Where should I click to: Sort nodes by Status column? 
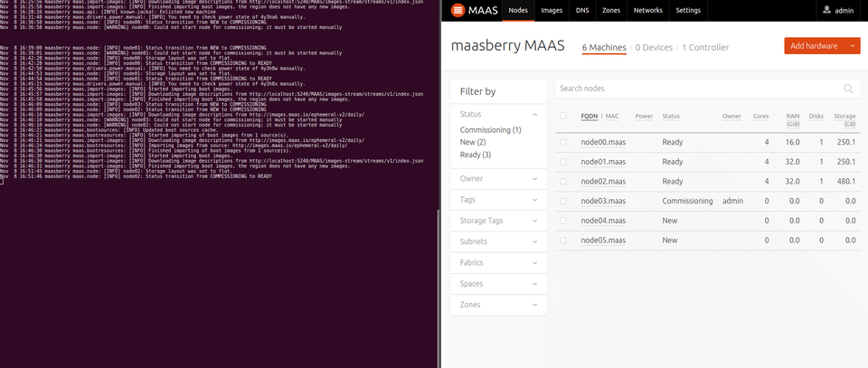(x=671, y=117)
